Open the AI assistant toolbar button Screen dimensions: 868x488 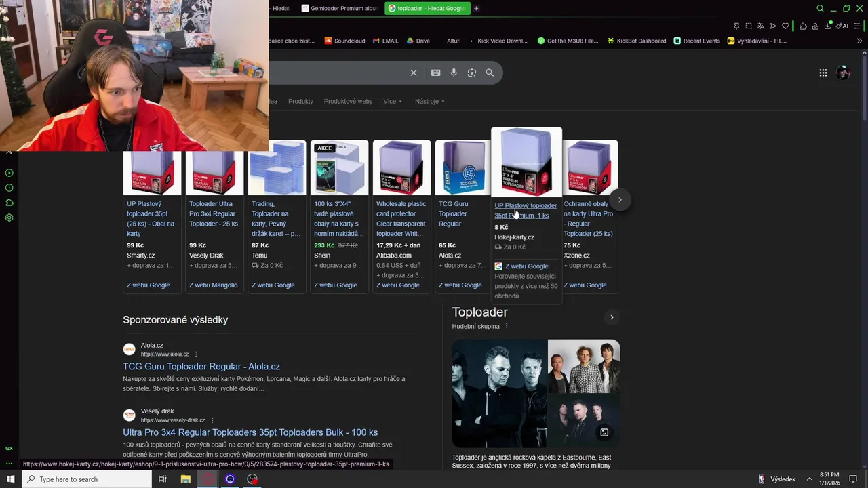(x=842, y=26)
